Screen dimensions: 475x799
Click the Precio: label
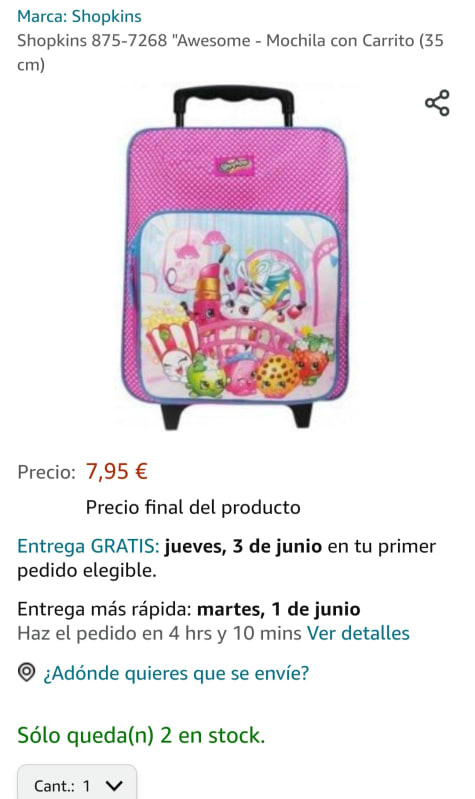[x=46, y=472]
